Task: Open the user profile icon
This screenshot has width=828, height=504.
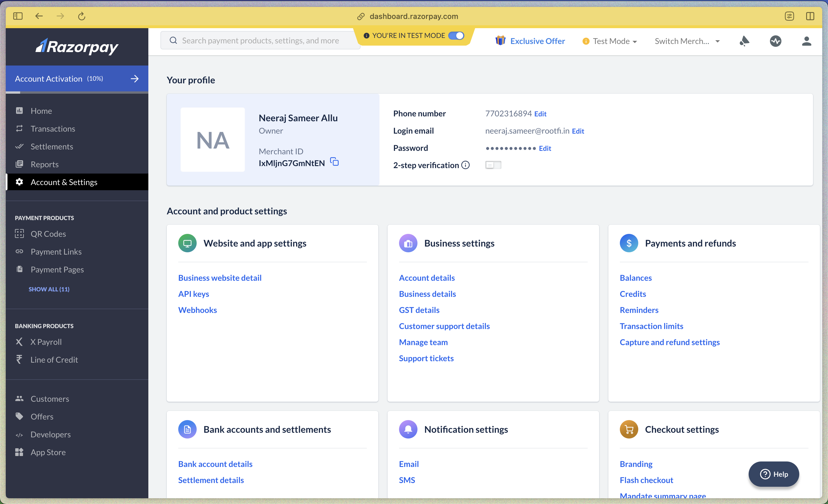Action: pyautogui.click(x=806, y=41)
